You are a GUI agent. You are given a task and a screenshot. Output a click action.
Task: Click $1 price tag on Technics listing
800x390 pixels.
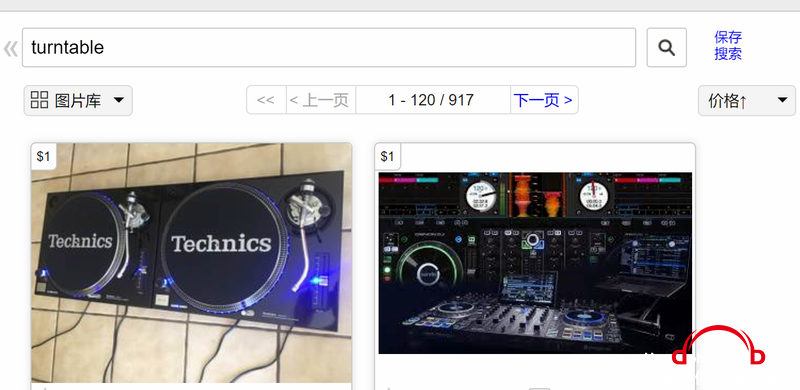(43, 156)
